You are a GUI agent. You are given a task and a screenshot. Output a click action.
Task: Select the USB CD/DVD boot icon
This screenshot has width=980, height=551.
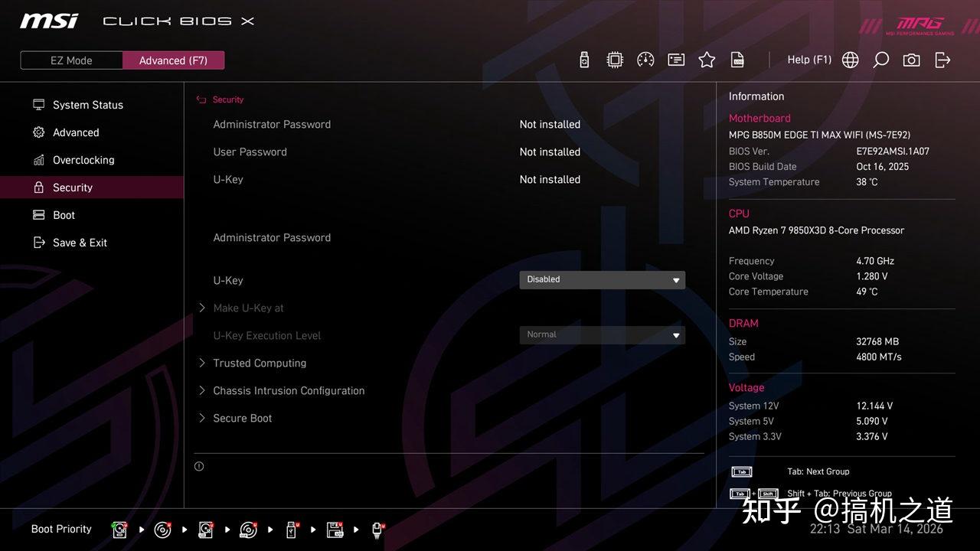[x=248, y=530]
